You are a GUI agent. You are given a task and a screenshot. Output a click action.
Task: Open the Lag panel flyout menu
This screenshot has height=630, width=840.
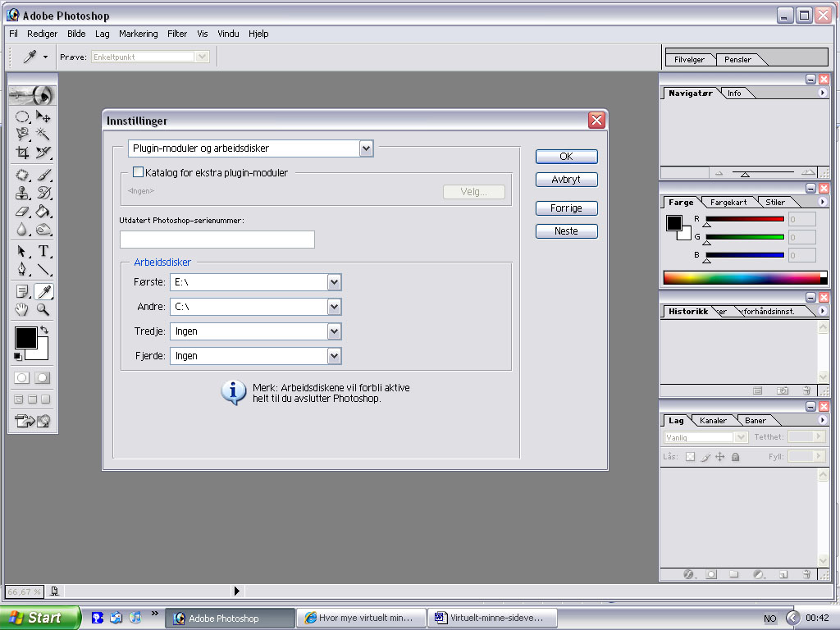tap(822, 420)
